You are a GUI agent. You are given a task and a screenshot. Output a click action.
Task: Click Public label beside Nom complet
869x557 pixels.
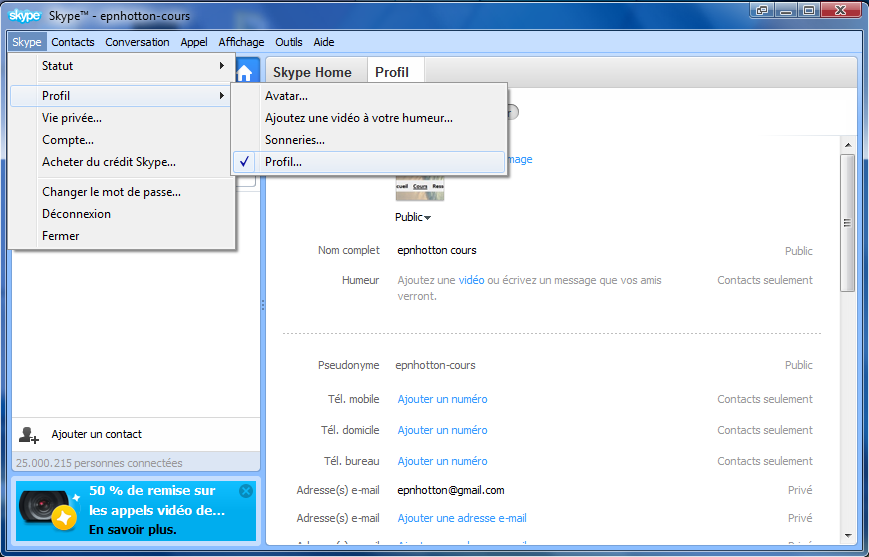point(799,251)
